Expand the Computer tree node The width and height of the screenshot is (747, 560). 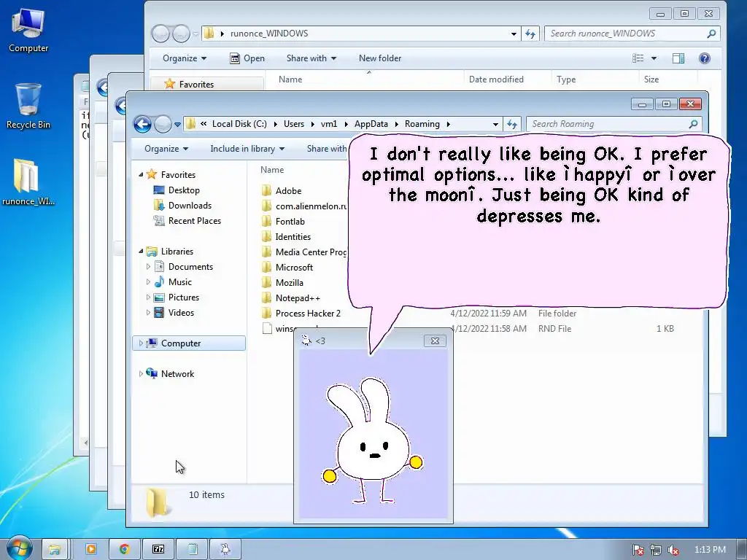click(x=141, y=343)
